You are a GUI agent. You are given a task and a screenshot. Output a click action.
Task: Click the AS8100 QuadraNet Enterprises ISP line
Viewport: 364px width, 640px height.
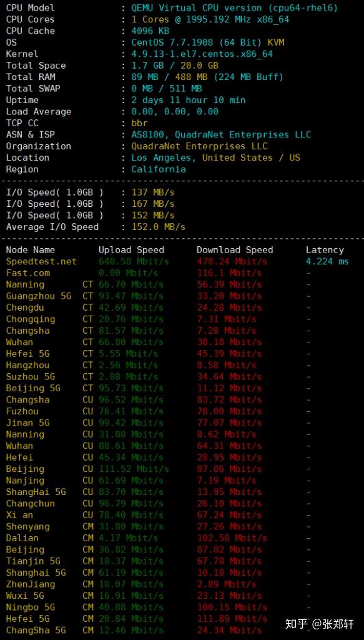click(221, 135)
